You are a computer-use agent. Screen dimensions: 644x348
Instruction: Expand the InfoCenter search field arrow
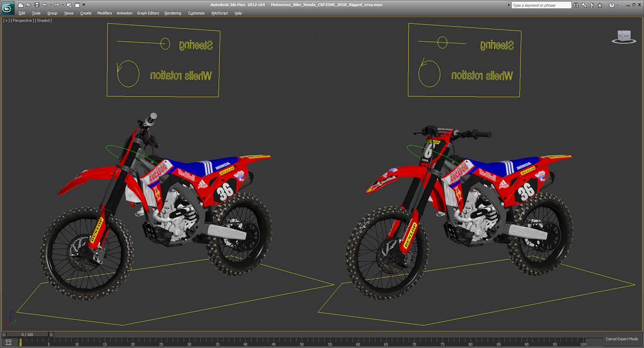pos(509,5)
